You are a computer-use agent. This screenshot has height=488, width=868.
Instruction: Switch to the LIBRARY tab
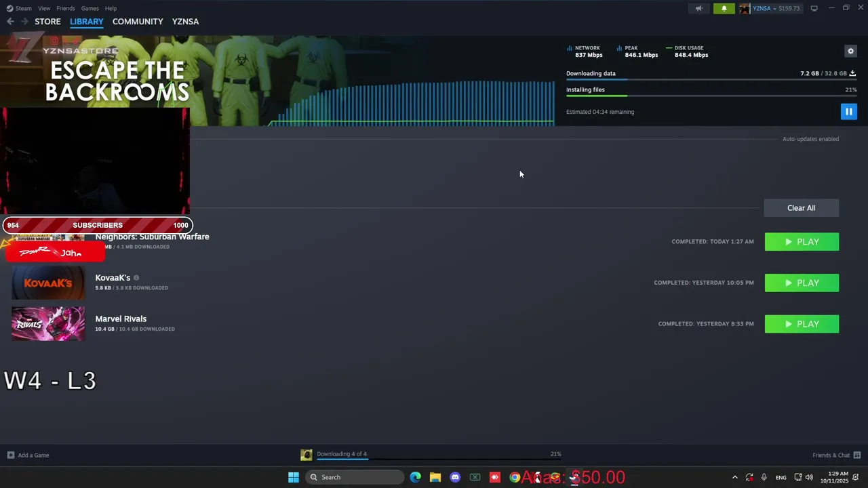(87, 22)
